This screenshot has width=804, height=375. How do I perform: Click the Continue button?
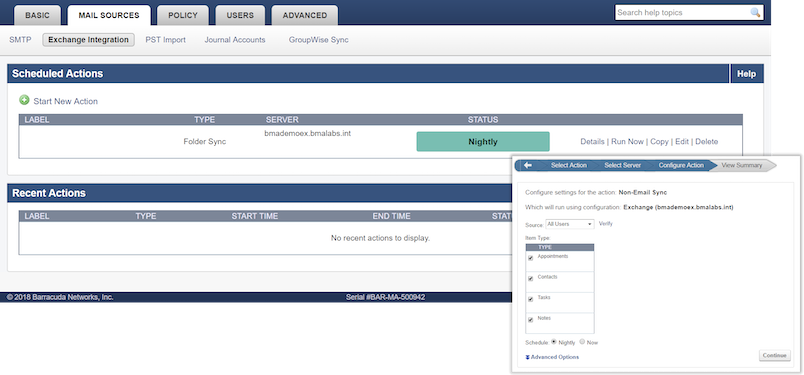click(775, 356)
